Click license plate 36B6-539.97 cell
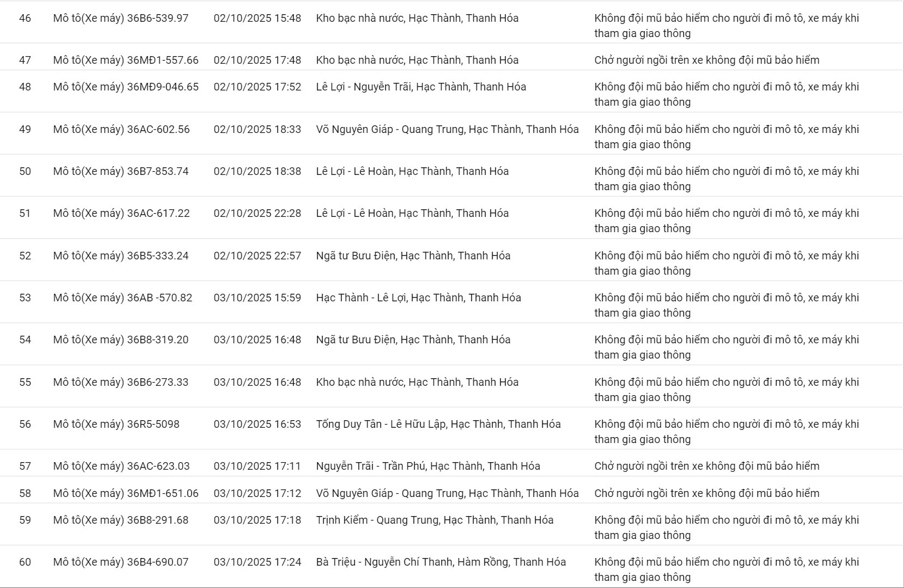 (x=120, y=18)
